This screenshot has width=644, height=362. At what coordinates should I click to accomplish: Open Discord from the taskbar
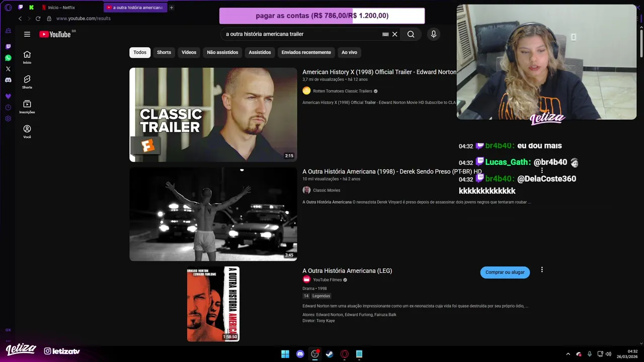tap(300, 354)
